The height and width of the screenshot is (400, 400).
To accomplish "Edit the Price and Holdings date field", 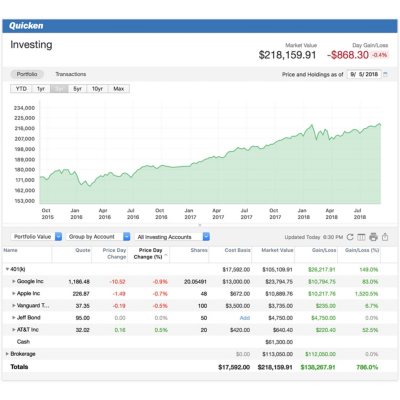I will [364, 74].
